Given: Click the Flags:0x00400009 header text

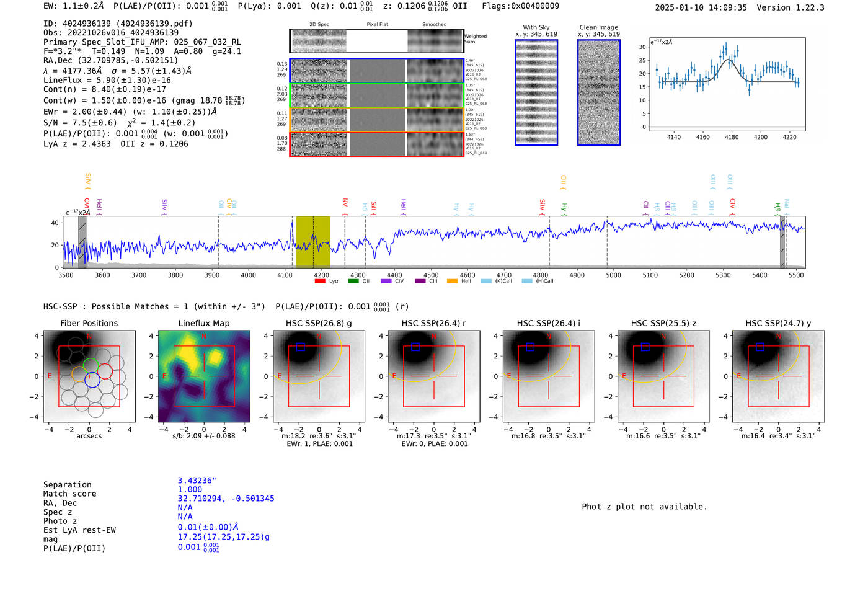Looking at the screenshot, I should coord(520,6).
